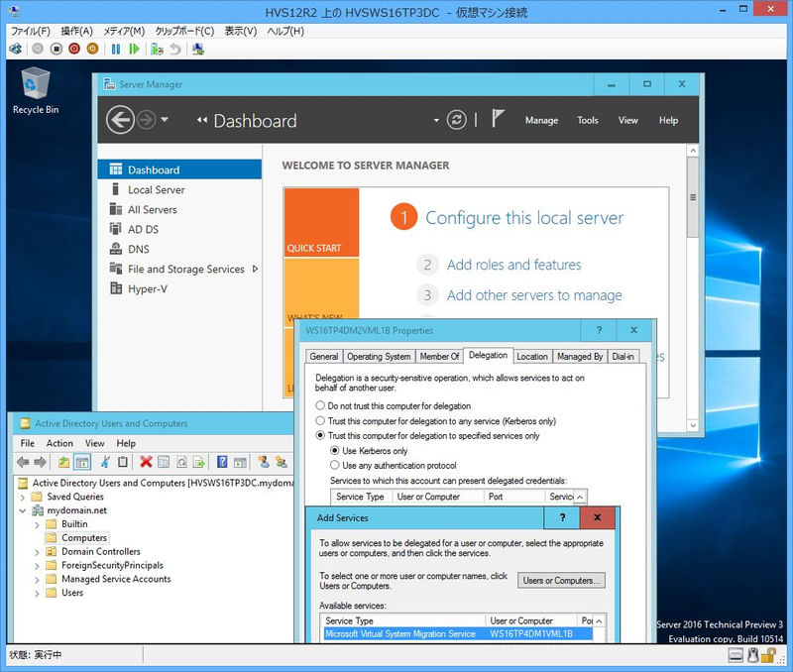This screenshot has height=672, width=793.
Task: Click the Server Manager vertical scrollbar thumb
Action: [693, 197]
